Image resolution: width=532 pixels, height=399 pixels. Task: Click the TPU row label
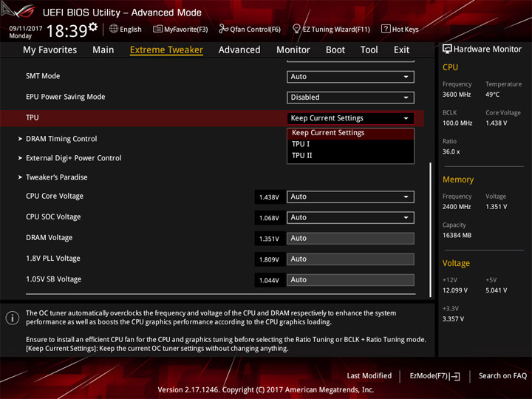pos(33,117)
